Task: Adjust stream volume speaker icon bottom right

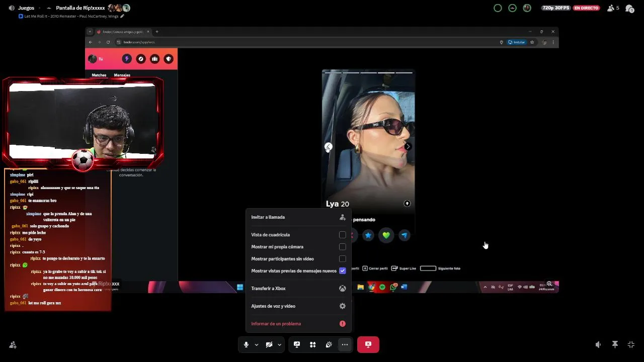Action: coord(598,345)
